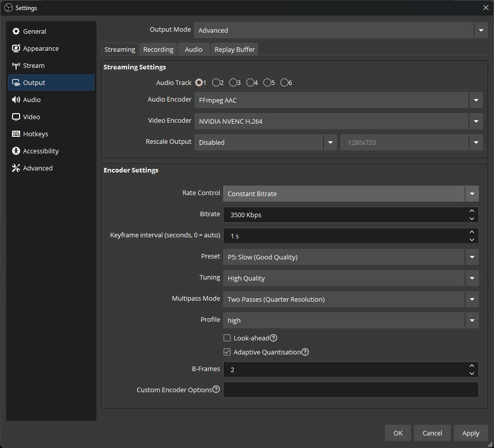Click the window resize grip corner
Screen dimensions: 494x448
tap(490, 444)
